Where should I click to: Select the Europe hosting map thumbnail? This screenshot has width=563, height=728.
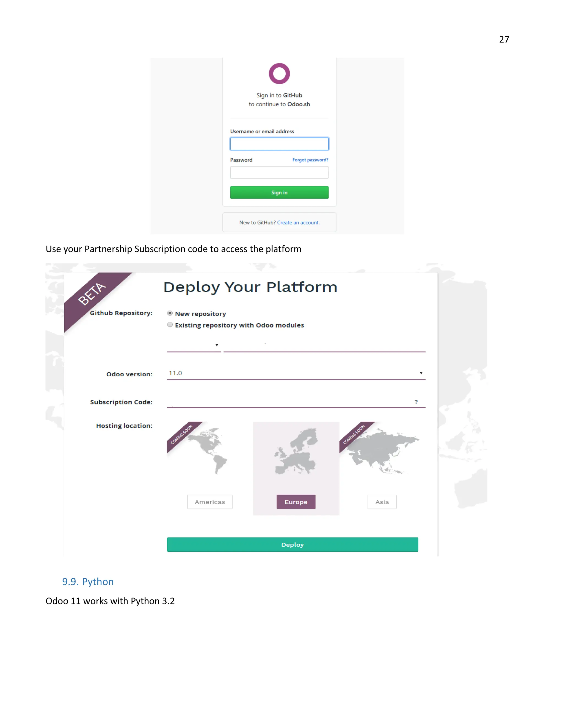tap(296, 451)
